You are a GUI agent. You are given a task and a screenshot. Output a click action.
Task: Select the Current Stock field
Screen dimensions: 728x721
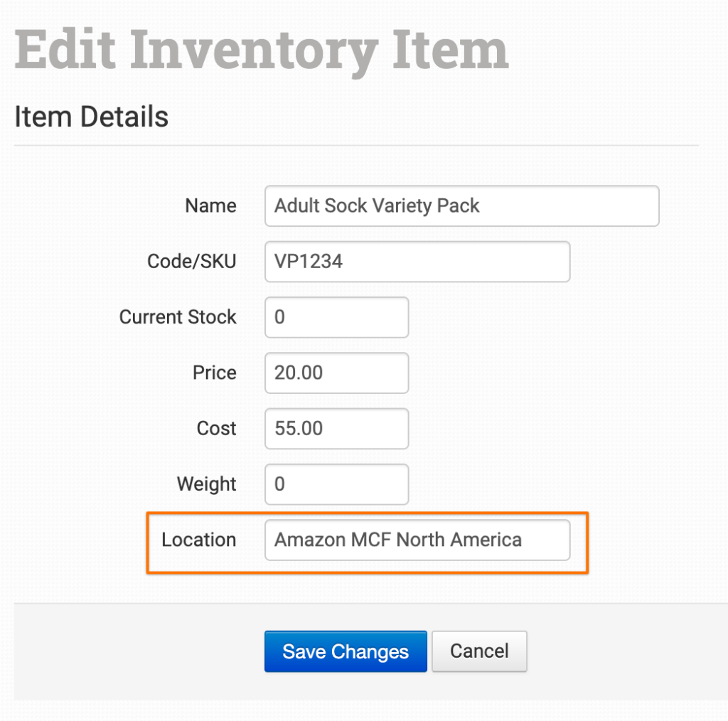point(336,317)
